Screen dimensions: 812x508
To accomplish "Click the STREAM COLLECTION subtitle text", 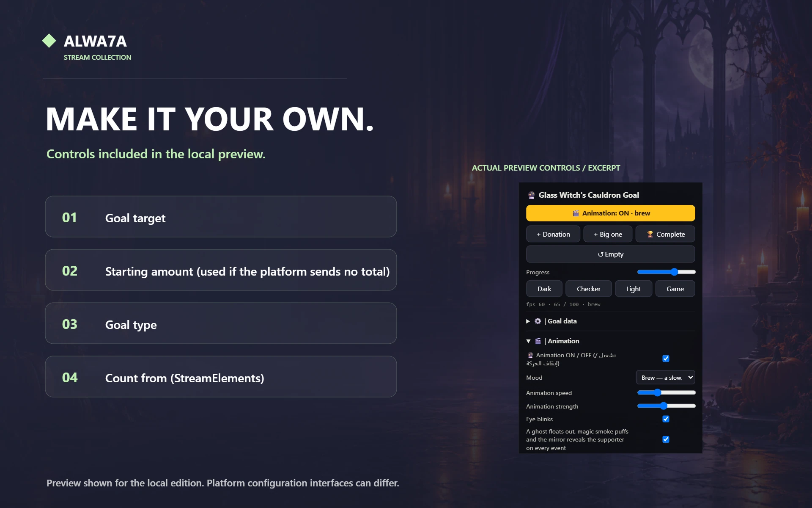I will [97, 57].
